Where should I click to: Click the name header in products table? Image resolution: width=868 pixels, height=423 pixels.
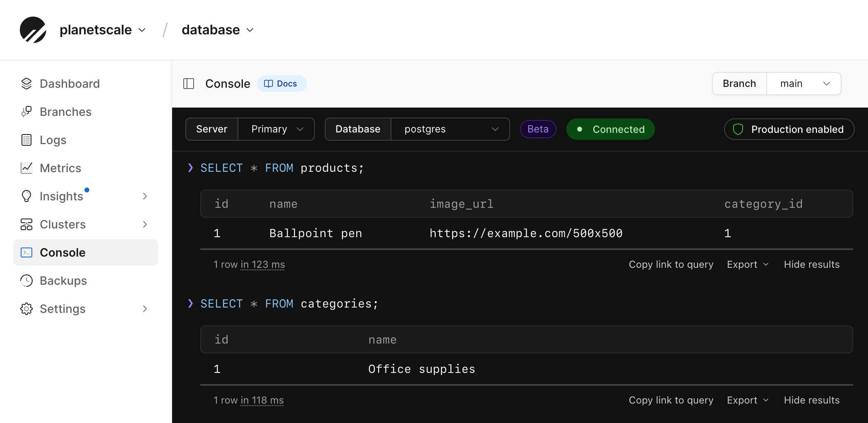point(283,204)
